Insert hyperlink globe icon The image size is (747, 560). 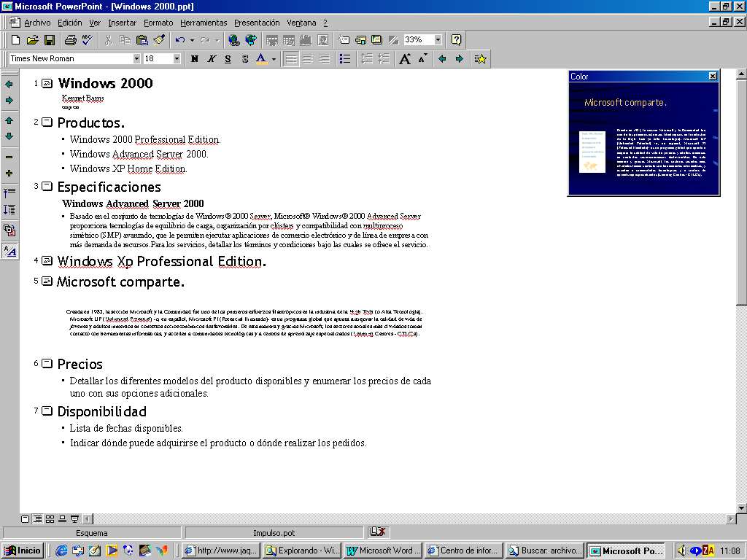click(x=233, y=40)
